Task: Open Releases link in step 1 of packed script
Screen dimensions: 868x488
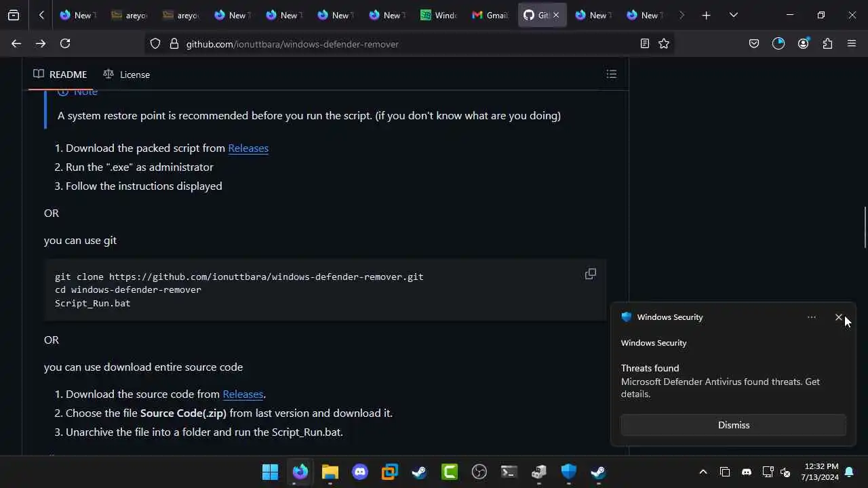Action: (248, 148)
